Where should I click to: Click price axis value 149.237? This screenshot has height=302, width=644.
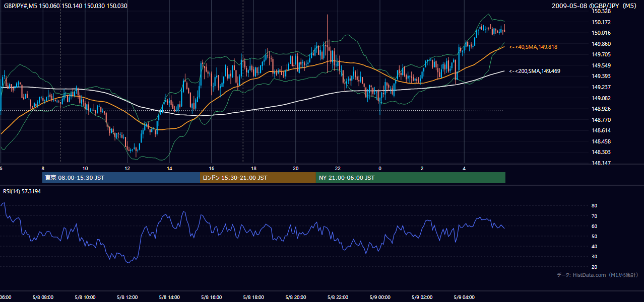[601, 87]
